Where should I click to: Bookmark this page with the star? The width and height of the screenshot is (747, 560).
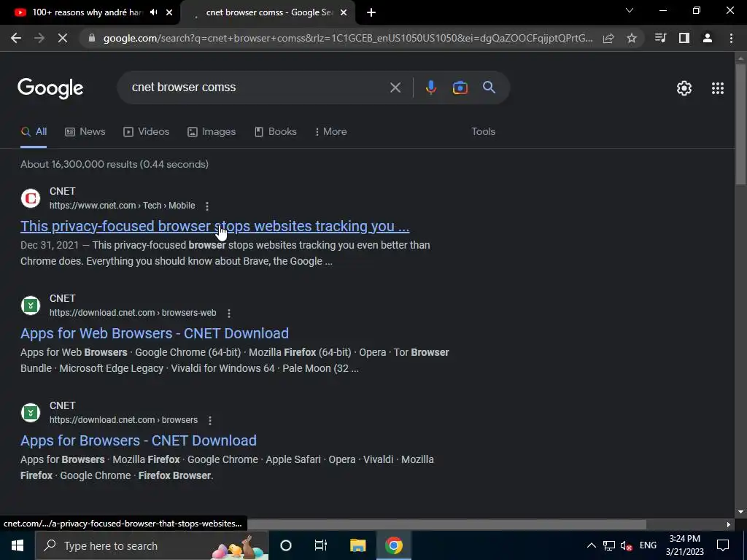coord(632,38)
